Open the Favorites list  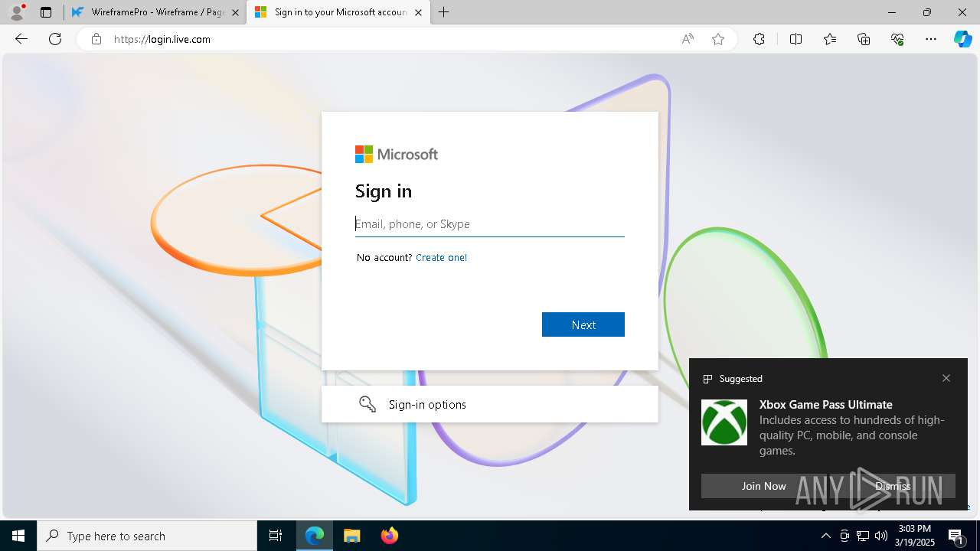pos(830,39)
